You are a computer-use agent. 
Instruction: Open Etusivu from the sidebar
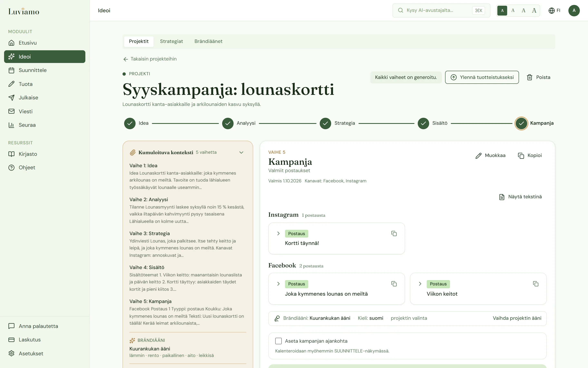pyautogui.click(x=45, y=43)
